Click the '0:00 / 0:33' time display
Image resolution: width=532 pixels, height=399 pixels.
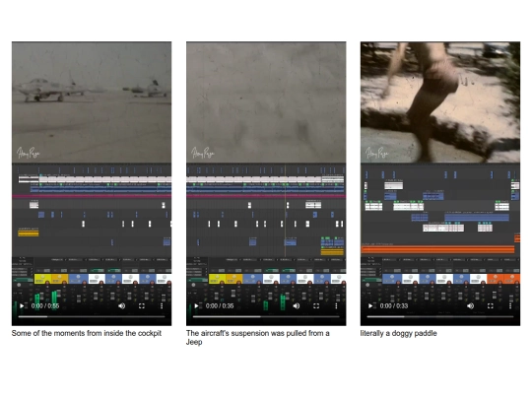(394, 306)
